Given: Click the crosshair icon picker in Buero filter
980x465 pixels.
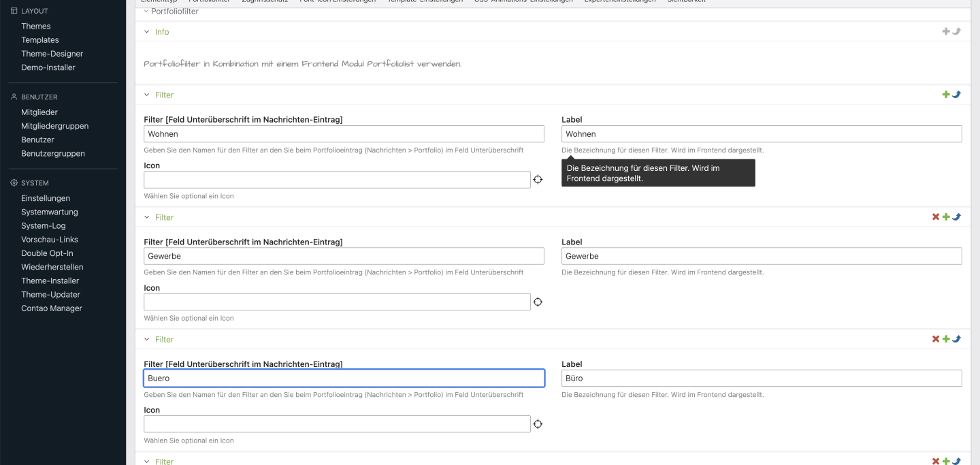Looking at the screenshot, I should pyautogui.click(x=538, y=424).
